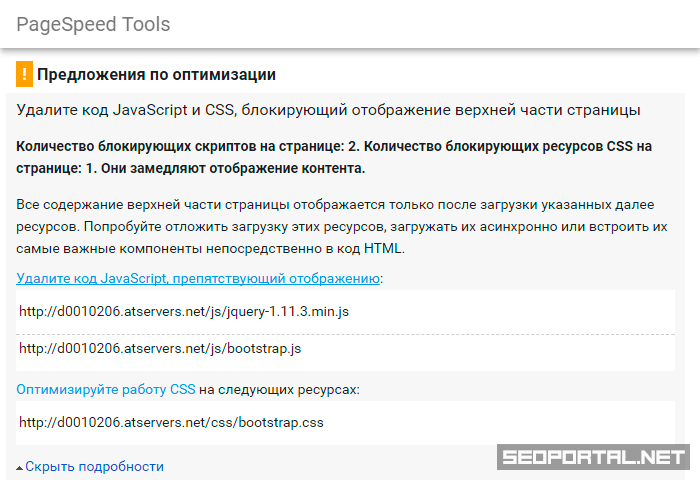Click the SEOPORTAL.NET watermark logo
The height and width of the screenshot is (480, 700).
pyautogui.click(x=593, y=458)
